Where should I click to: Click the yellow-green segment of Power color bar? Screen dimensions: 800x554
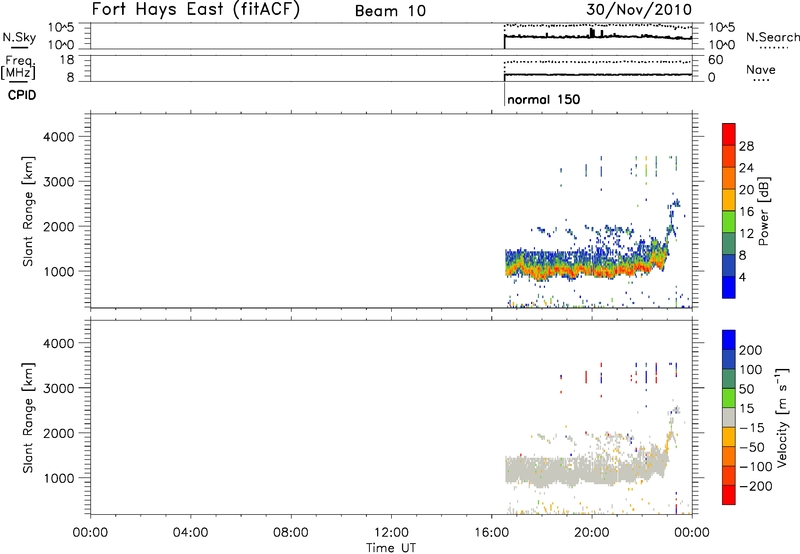(729, 222)
